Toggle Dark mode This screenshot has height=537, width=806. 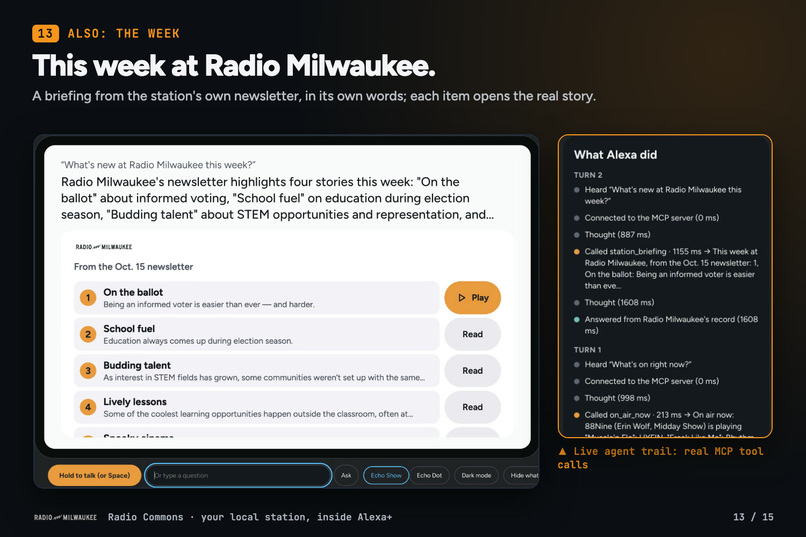click(x=476, y=475)
